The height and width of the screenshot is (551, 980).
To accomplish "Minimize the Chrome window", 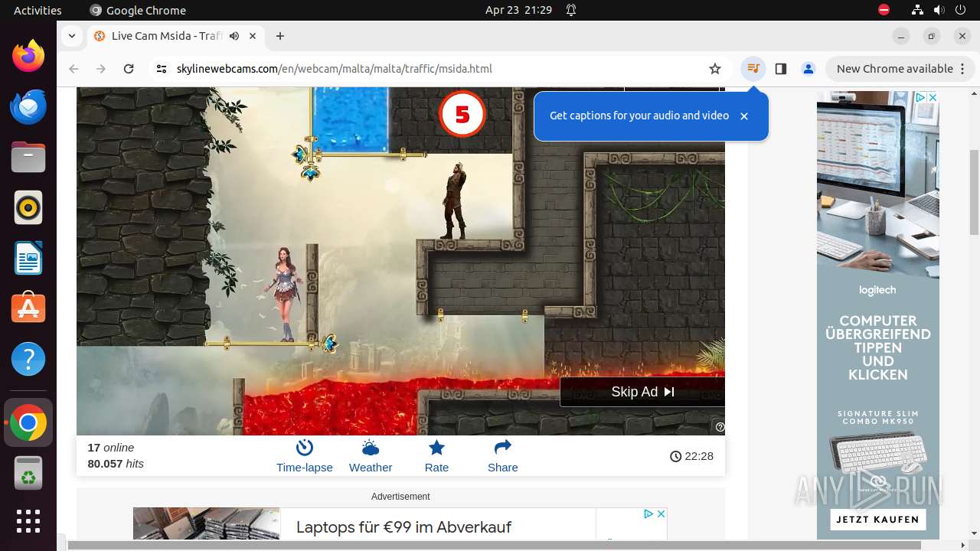I will (x=901, y=36).
